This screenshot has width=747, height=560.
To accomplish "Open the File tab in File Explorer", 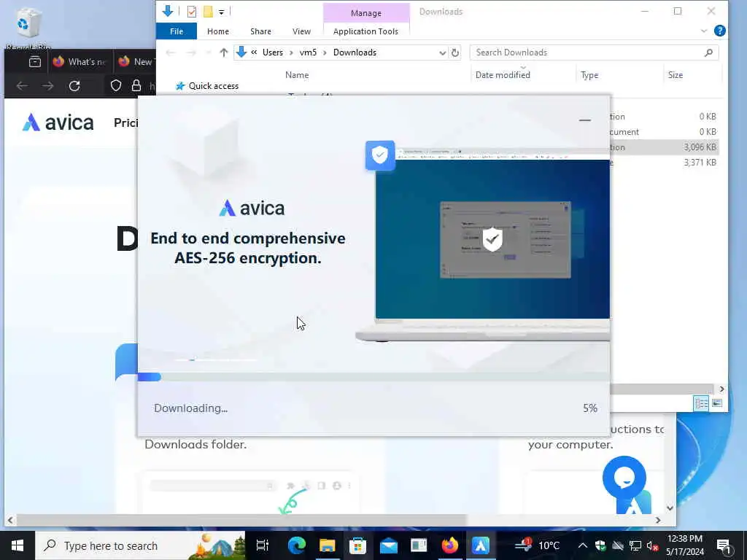I will coord(177,31).
